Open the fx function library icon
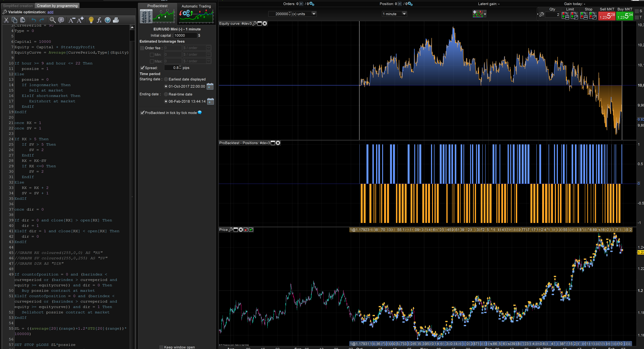 click(99, 20)
